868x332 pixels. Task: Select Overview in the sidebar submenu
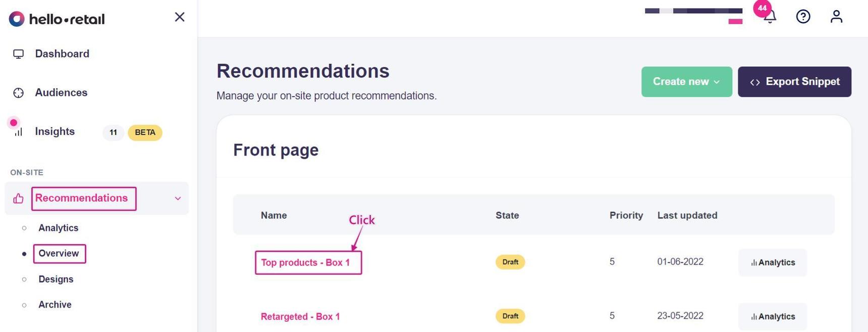59,254
